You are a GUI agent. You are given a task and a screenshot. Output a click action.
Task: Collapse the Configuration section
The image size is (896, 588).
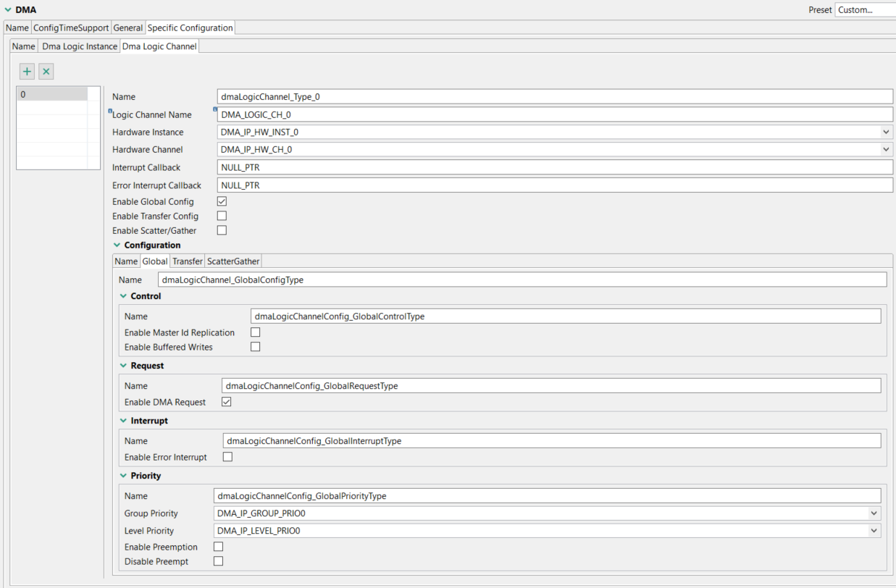click(x=117, y=245)
